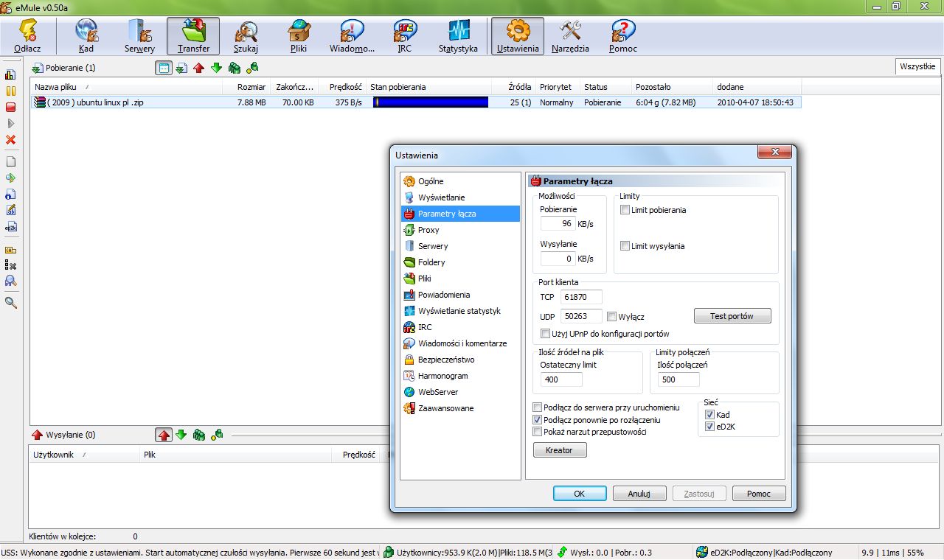Screen dimensions: 944x560
Task: Click the green down arrow in the Pobieranie bar
Action: [216, 68]
